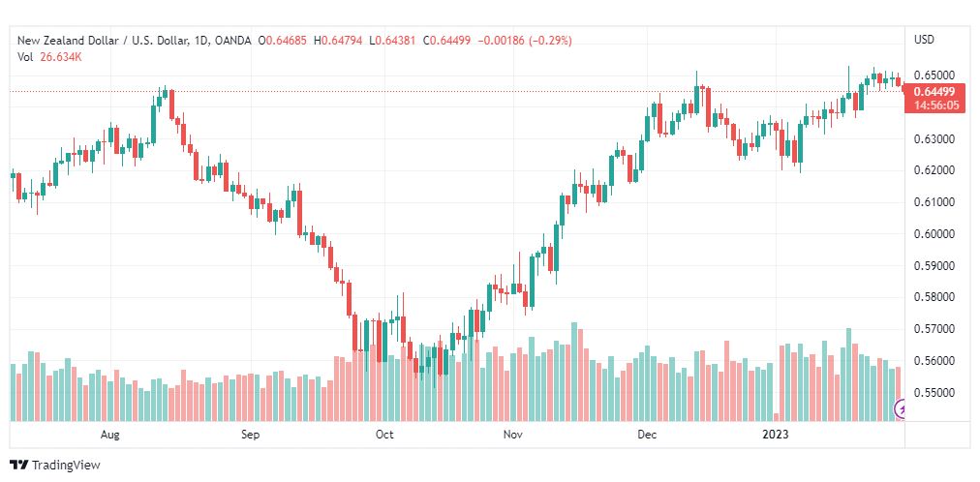The image size is (980, 482).
Task: Click the Sep label on the time axis
Action: point(250,436)
